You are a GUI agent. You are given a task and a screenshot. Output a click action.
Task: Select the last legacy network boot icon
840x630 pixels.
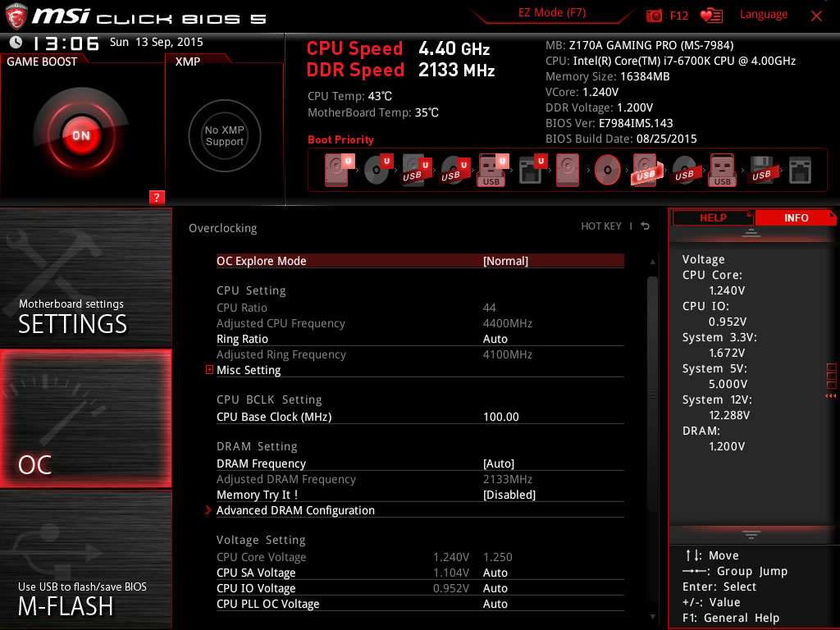click(x=800, y=171)
